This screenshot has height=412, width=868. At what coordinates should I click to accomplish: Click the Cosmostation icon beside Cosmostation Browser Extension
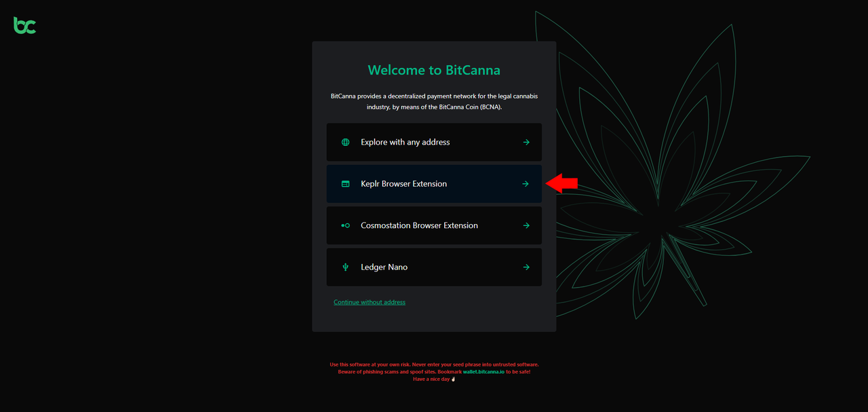(x=346, y=225)
